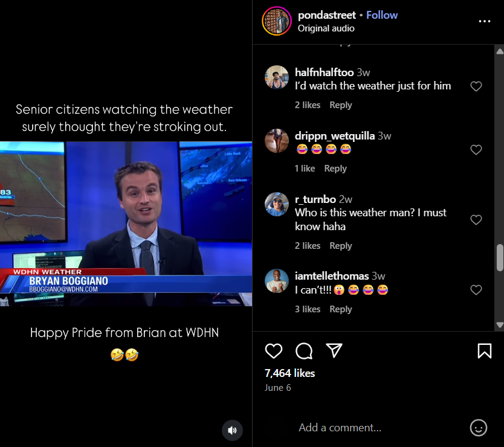Like drippn_wetquilla's comment
Image resolution: width=504 pixels, height=447 pixels.
click(x=476, y=150)
